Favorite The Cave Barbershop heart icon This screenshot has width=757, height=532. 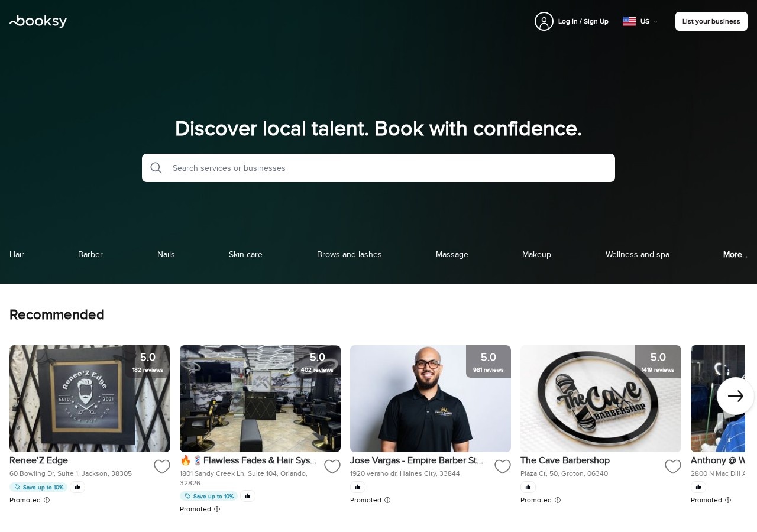coord(673,466)
